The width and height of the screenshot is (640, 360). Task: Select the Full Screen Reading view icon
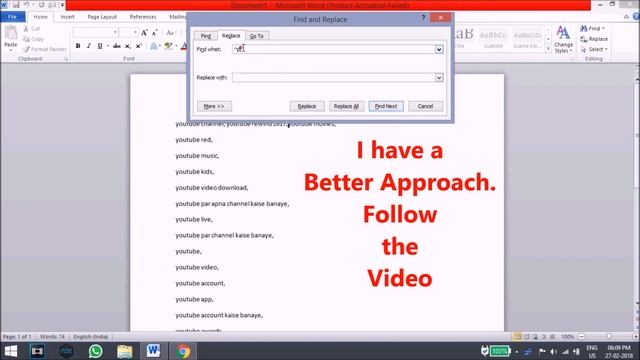pyautogui.click(x=527, y=337)
